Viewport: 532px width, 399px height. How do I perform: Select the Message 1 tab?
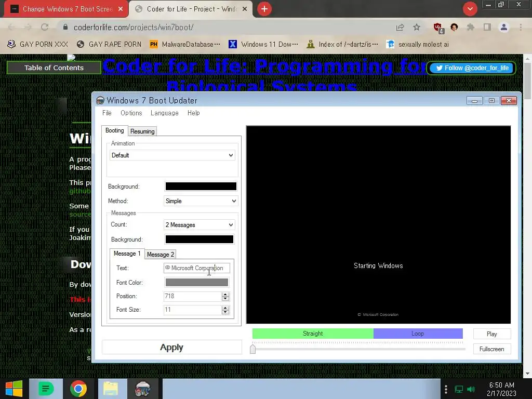(127, 254)
